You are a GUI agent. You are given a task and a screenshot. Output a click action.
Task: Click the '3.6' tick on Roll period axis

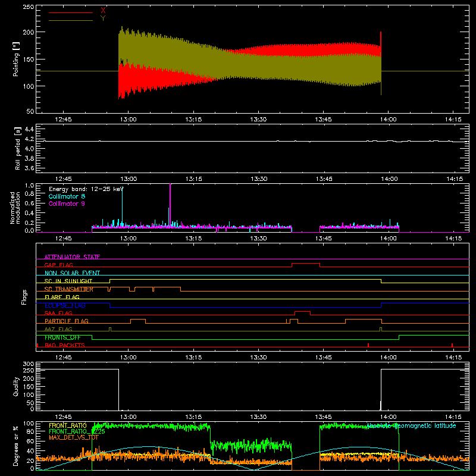tap(29, 168)
